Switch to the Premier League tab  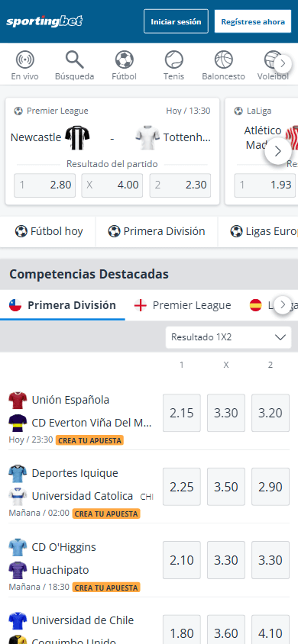(183, 305)
